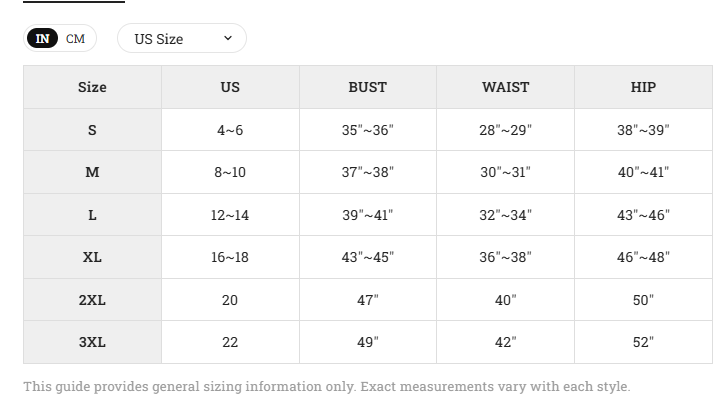Click the HIP column header
The image size is (725, 410).
[x=643, y=87]
